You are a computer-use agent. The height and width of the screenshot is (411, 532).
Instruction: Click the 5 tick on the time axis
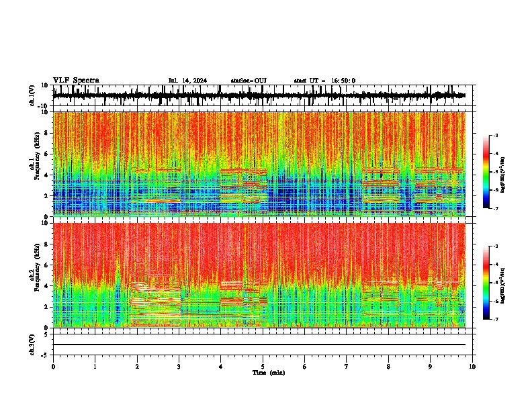point(263,367)
